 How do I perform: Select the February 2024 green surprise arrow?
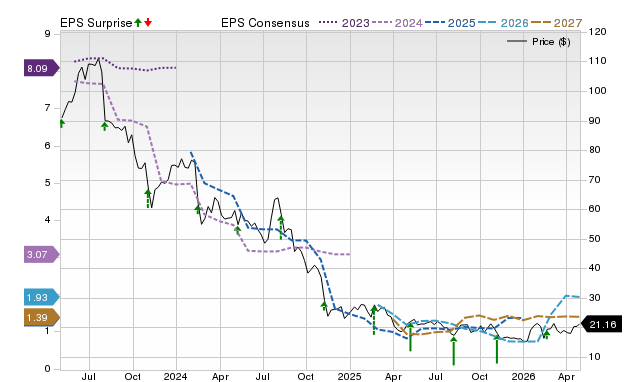point(198,209)
